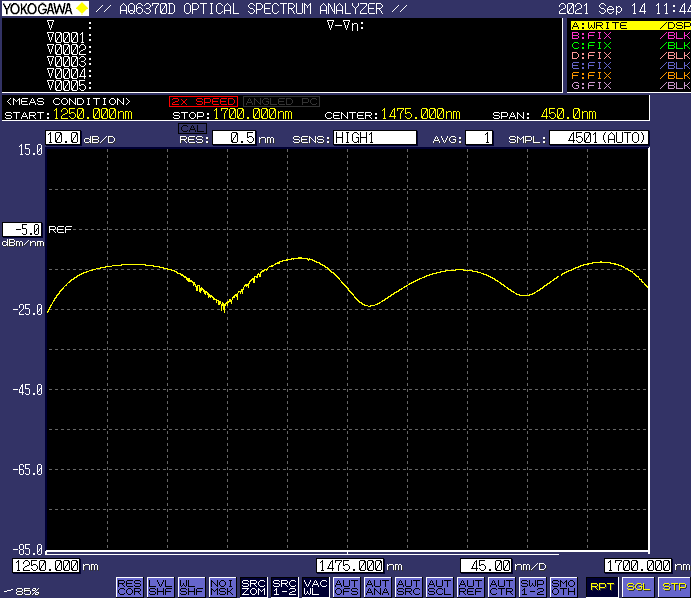691x598 pixels.
Task: Click the 2X SPEED indicator
Action: click(203, 101)
